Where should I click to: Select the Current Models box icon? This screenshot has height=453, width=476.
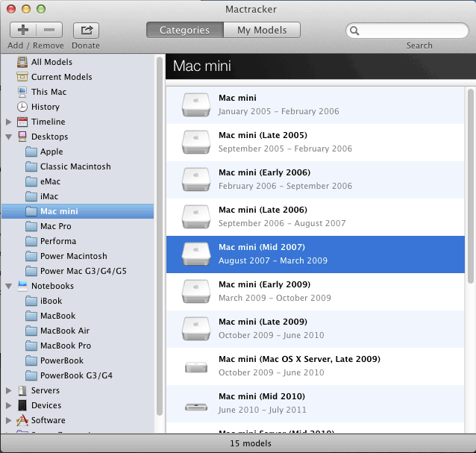pos(22,77)
